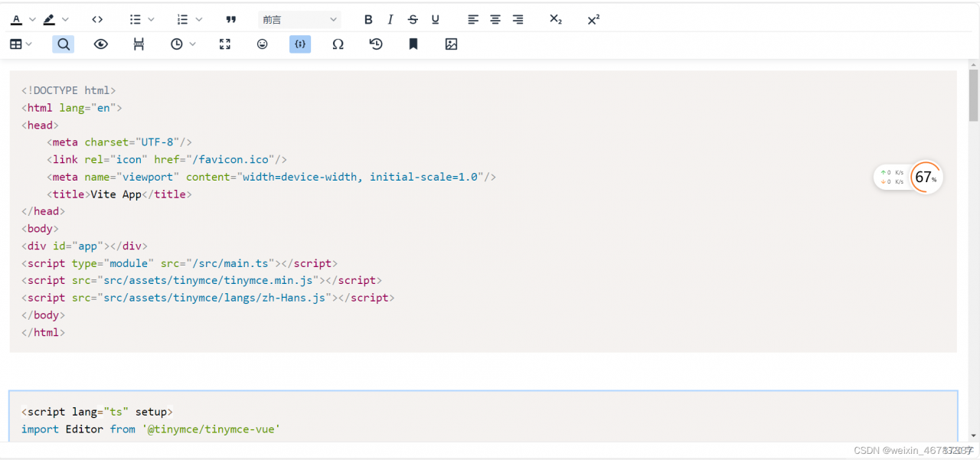The height and width of the screenshot is (460, 980).
Task: Click the div id="app" code line
Action: point(84,246)
